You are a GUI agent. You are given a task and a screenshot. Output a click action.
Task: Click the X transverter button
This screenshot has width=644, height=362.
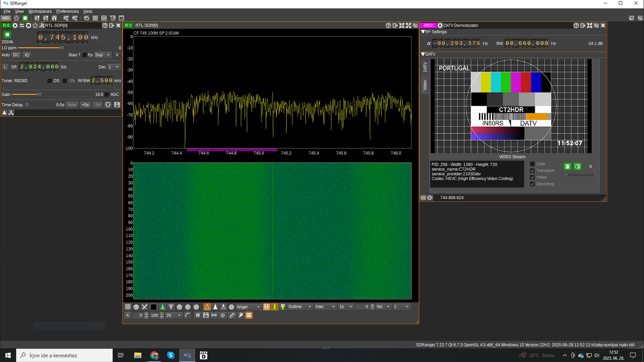pos(117,55)
